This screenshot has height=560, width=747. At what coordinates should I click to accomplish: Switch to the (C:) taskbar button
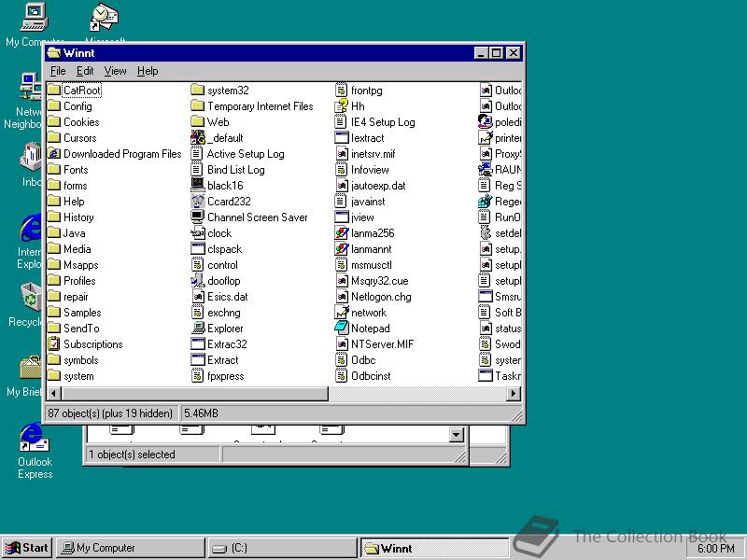coord(282,548)
